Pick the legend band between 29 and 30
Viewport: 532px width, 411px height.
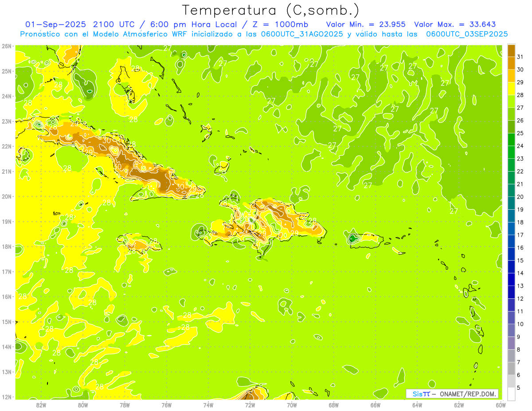(x=511, y=76)
